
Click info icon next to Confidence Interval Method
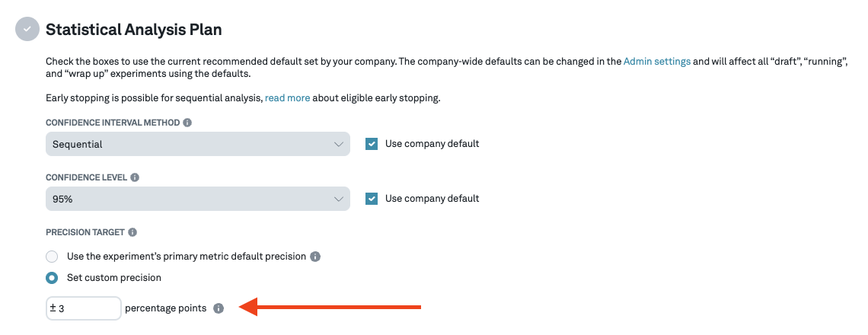pyautogui.click(x=187, y=123)
